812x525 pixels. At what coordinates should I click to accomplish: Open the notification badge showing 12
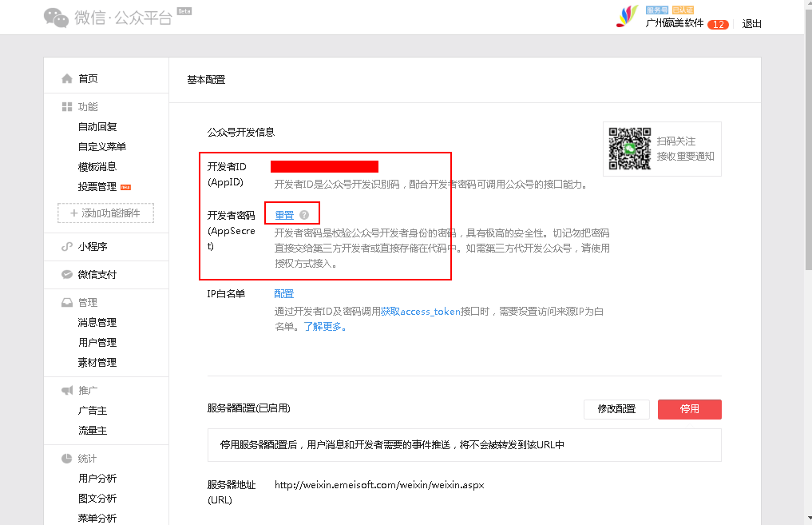718,24
